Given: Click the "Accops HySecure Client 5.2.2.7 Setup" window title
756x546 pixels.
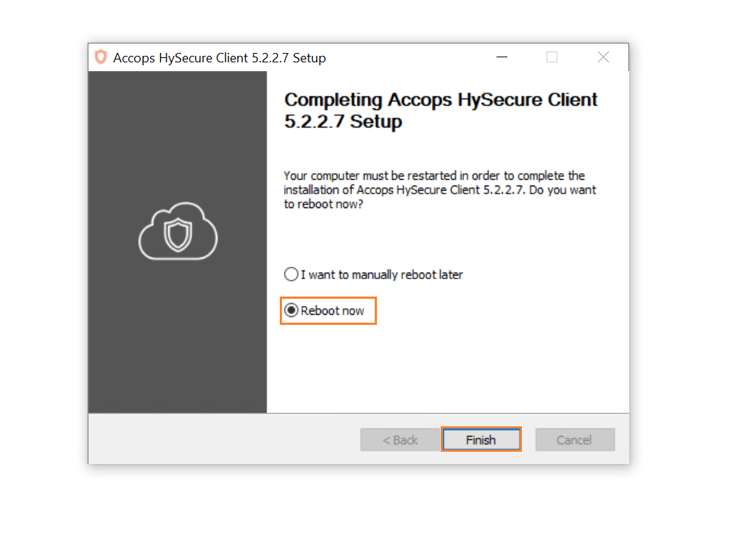Looking at the screenshot, I should point(220,58).
